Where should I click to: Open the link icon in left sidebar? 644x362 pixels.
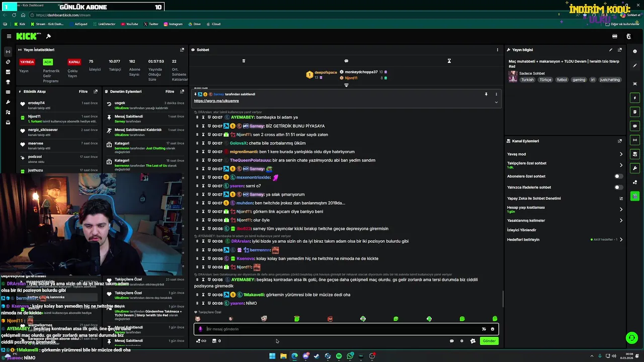8,62
